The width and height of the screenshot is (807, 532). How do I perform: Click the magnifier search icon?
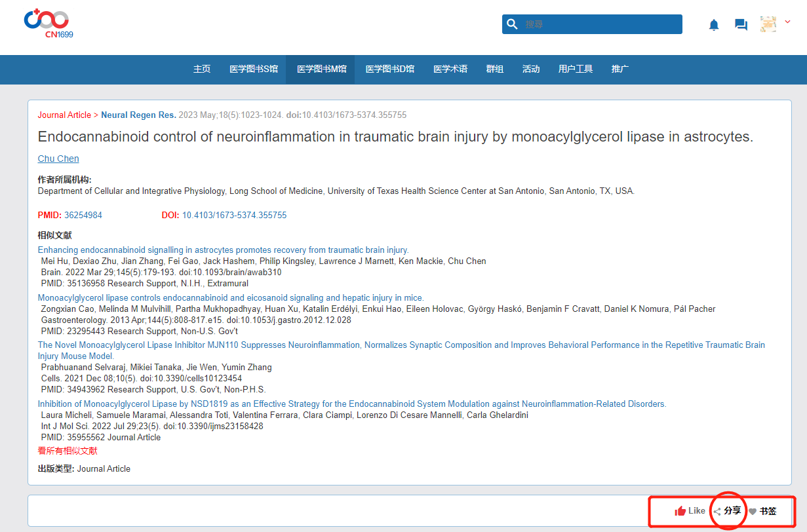point(512,24)
